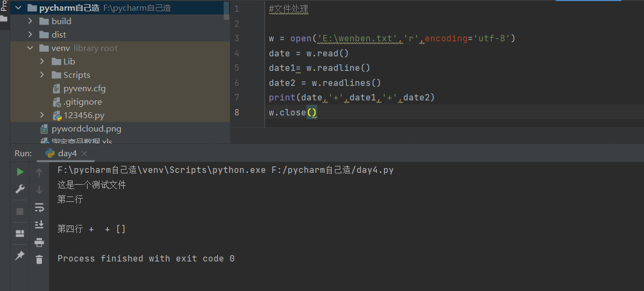Select the dist folder row
The height and width of the screenshot is (291, 644).
[x=120, y=34]
